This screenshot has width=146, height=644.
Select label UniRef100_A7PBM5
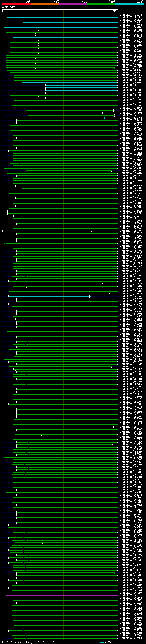tap(131, 58)
